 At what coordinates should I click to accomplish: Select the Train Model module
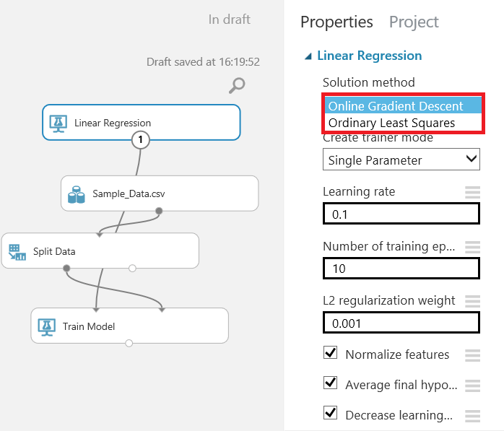[129, 326]
